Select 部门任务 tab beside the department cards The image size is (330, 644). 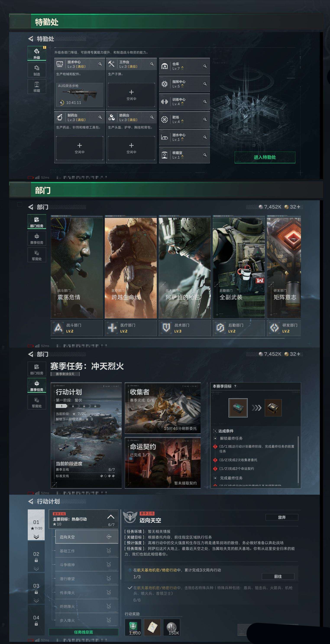37,222
